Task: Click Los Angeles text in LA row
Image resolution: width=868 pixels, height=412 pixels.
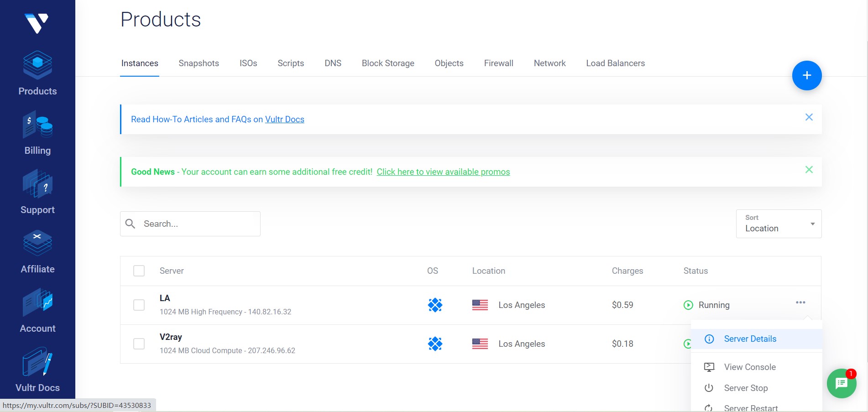Action: pos(522,305)
